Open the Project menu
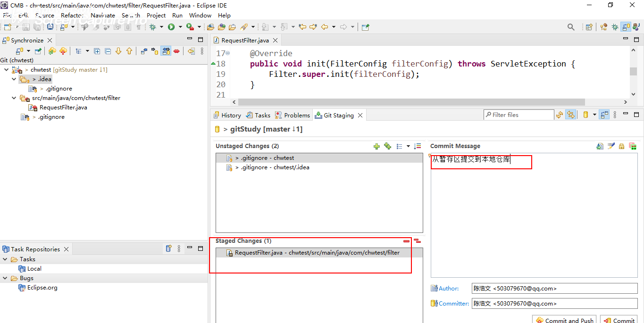This screenshot has width=644, height=323. point(156,16)
